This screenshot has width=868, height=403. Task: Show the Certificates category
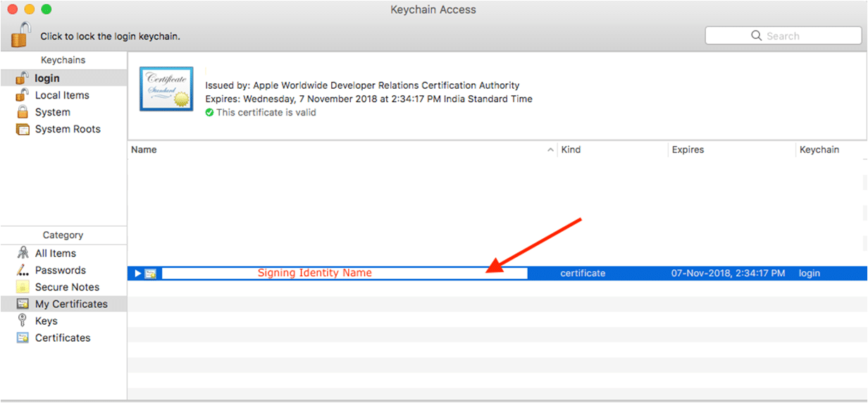63,337
